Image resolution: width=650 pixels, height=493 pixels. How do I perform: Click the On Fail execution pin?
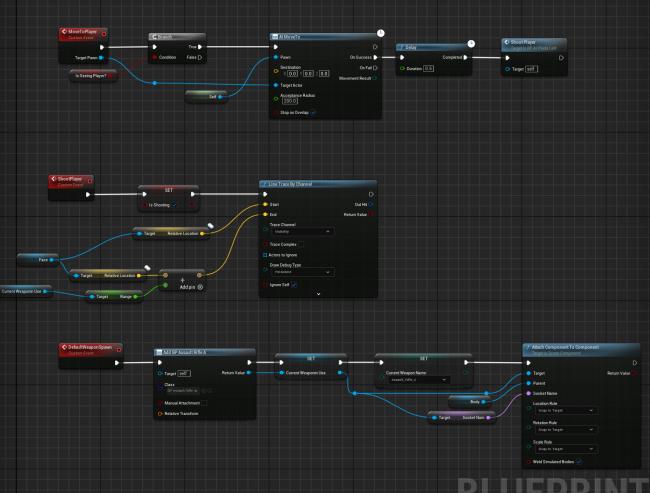[375, 68]
